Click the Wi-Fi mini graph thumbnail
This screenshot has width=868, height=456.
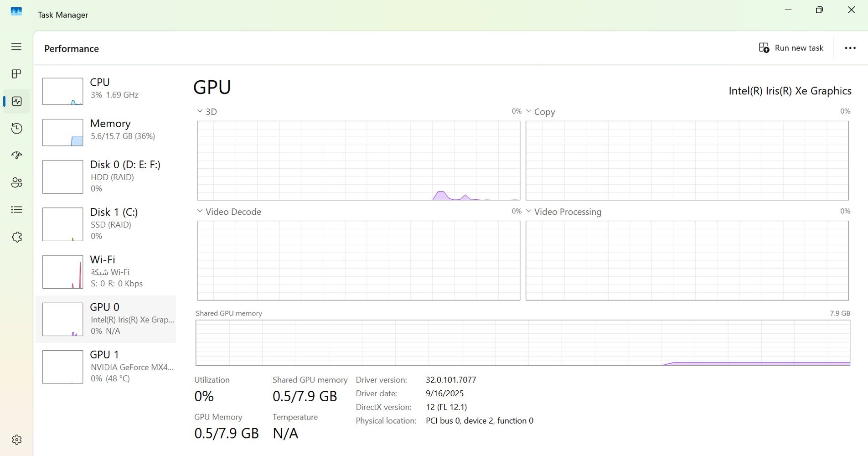pos(63,272)
